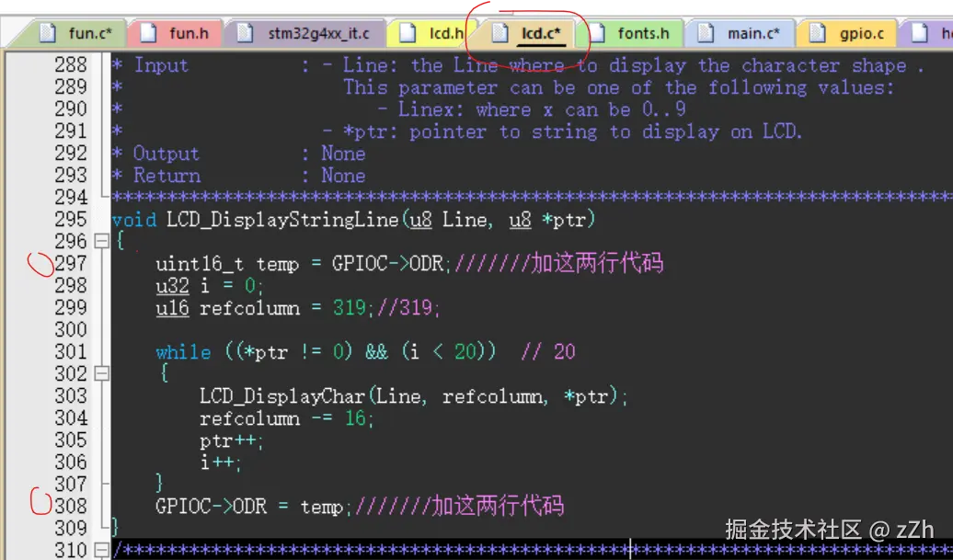Click line number 308 in the gutter
Image resolution: width=953 pixels, height=560 pixels.
point(71,506)
